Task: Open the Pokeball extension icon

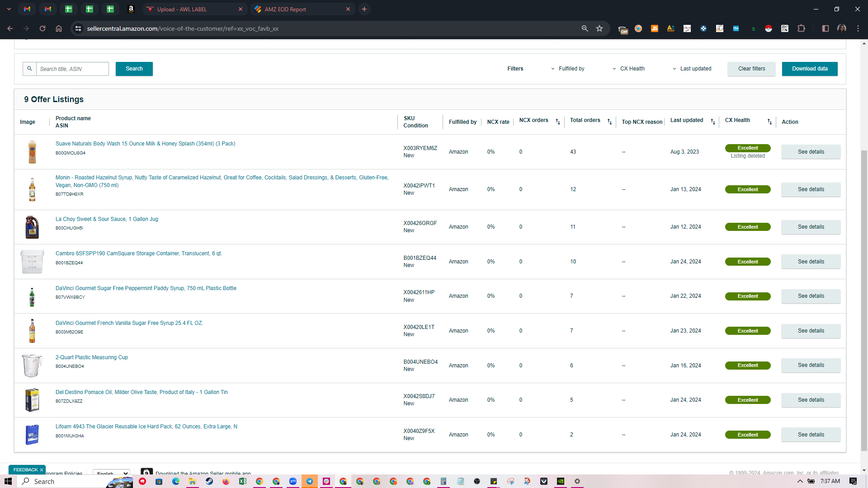Action: 769,28
